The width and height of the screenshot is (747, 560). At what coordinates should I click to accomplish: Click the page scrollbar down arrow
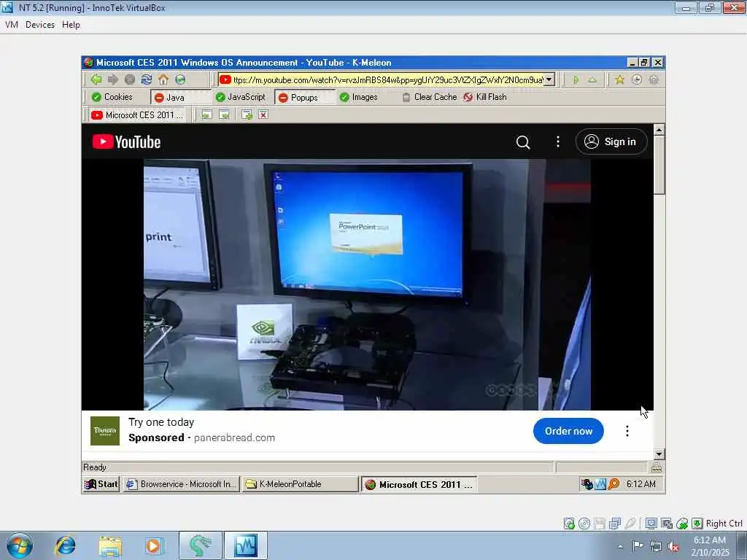pos(659,454)
